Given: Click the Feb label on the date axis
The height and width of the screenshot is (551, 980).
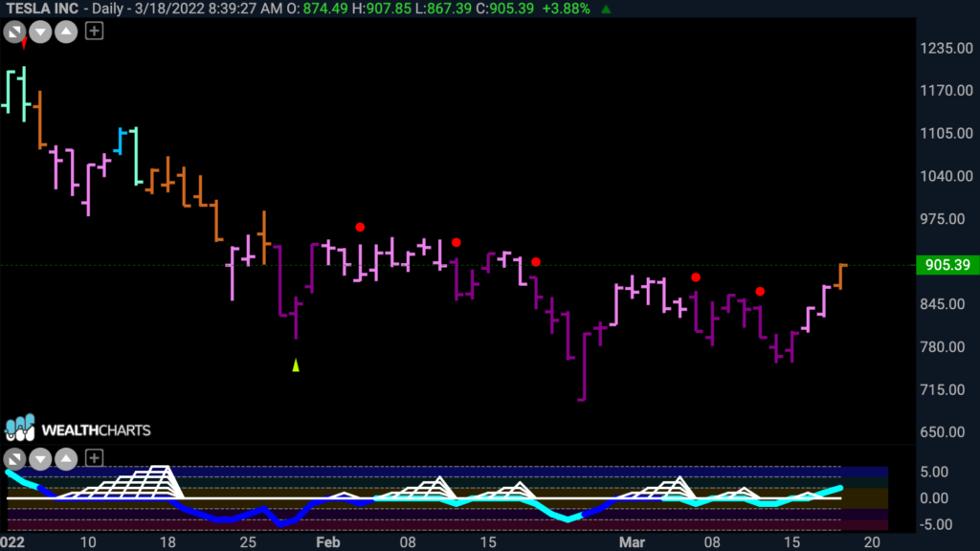Looking at the screenshot, I should tap(328, 542).
